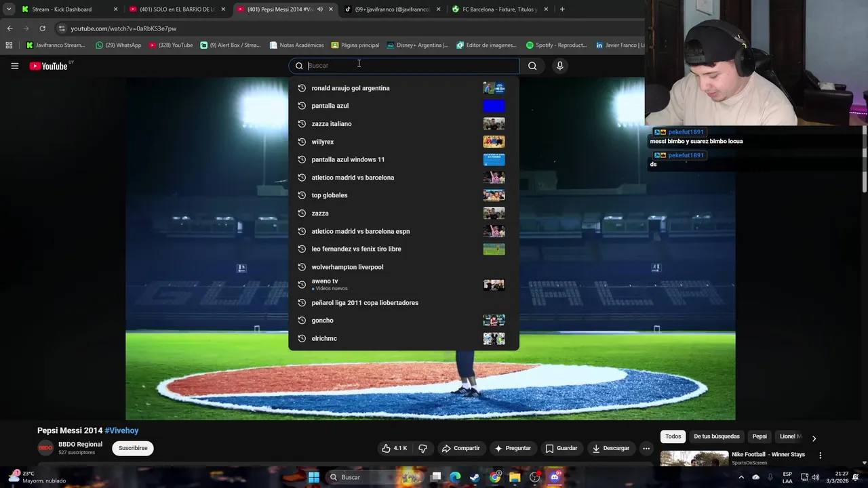
Task: Select the Pepsi filter chip
Action: (759, 436)
